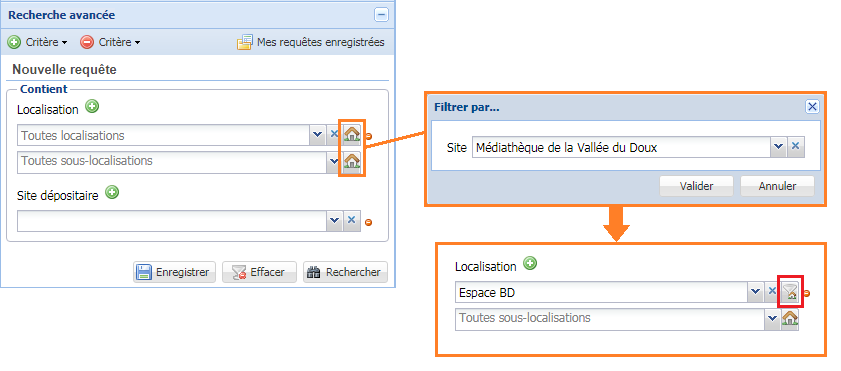Click the Effacer button
This screenshot has height=371, width=841.
click(259, 272)
